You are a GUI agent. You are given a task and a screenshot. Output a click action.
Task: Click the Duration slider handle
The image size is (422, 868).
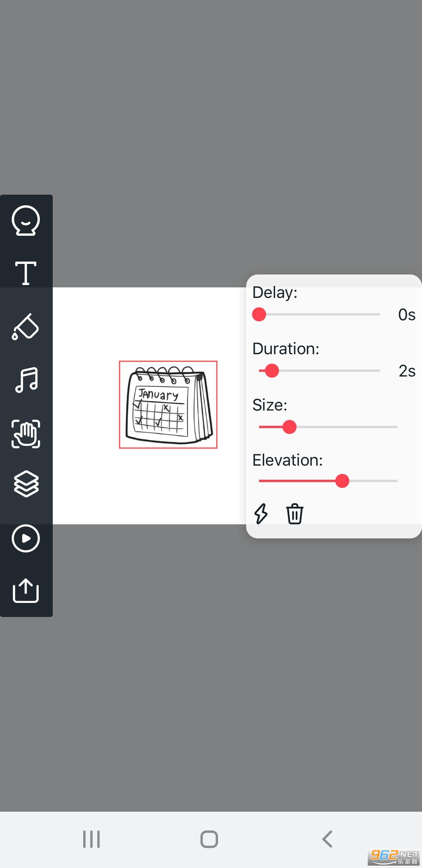(272, 371)
